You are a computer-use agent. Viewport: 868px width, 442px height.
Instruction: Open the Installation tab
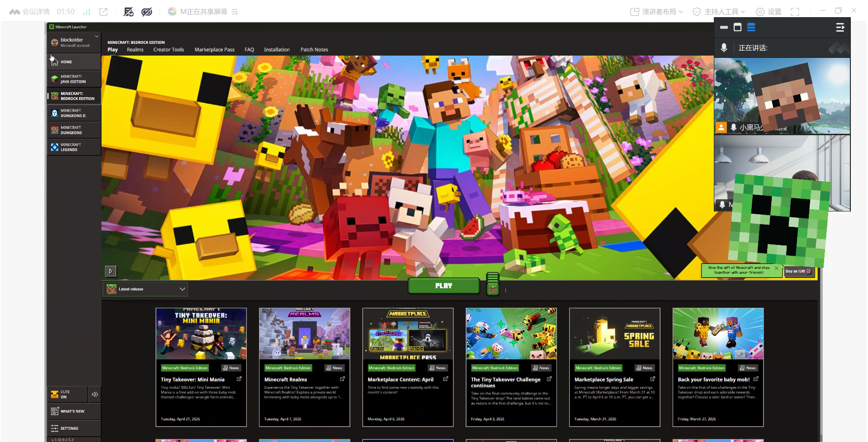coord(277,50)
